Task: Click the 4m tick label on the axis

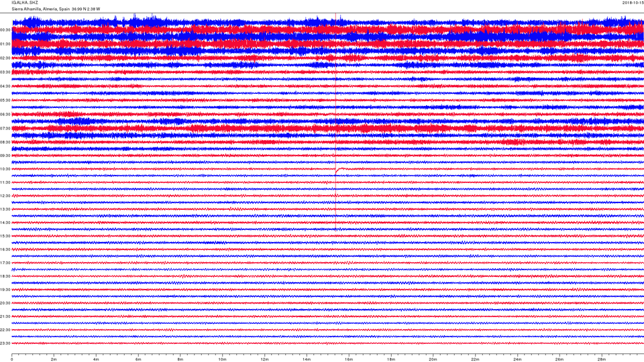Action: tap(96, 359)
